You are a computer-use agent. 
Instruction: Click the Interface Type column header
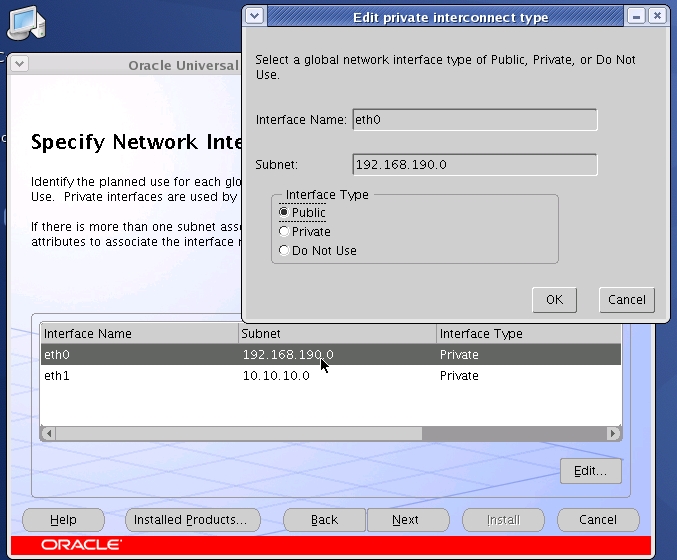pos(529,333)
